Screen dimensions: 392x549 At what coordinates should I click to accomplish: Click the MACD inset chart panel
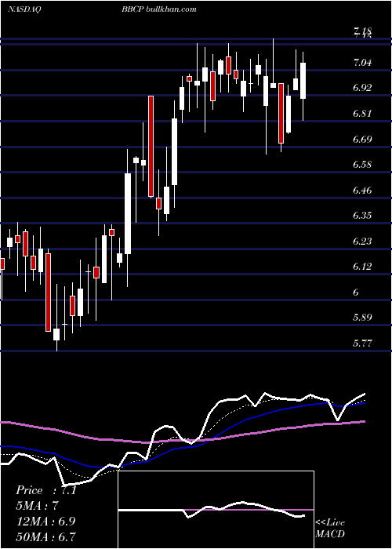(x=216, y=510)
